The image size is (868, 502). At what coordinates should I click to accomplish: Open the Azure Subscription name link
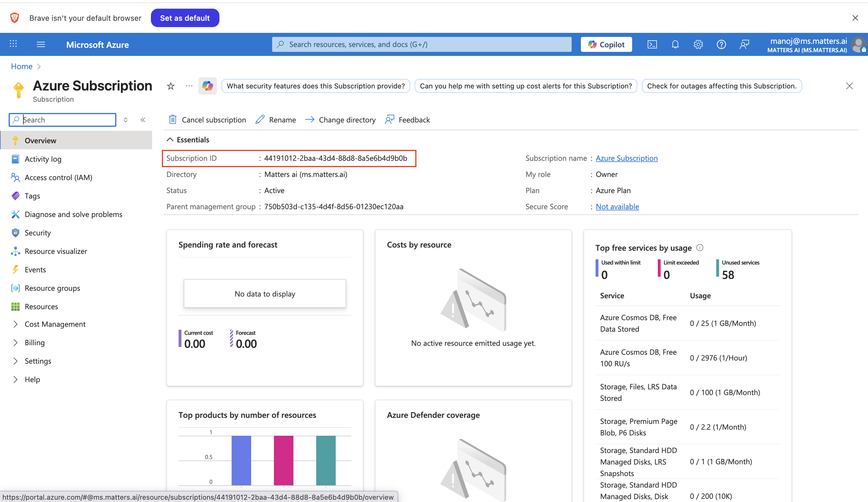(x=627, y=158)
